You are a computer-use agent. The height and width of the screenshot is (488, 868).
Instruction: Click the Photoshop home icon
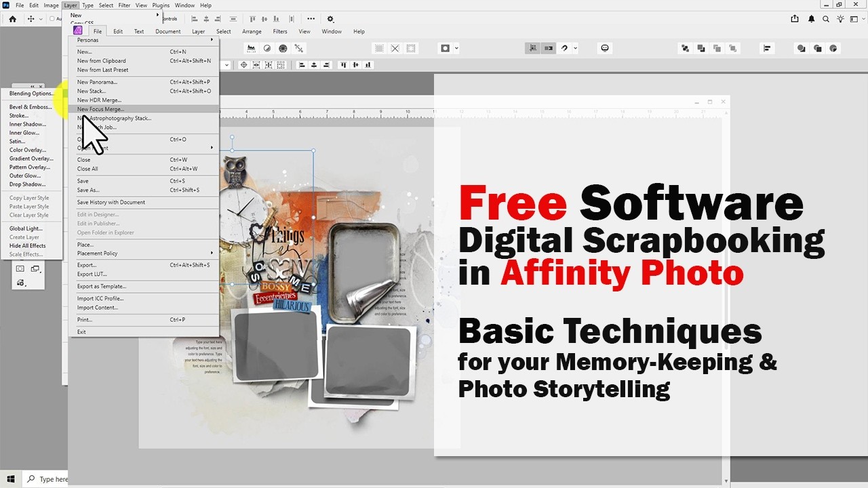[12, 19]
